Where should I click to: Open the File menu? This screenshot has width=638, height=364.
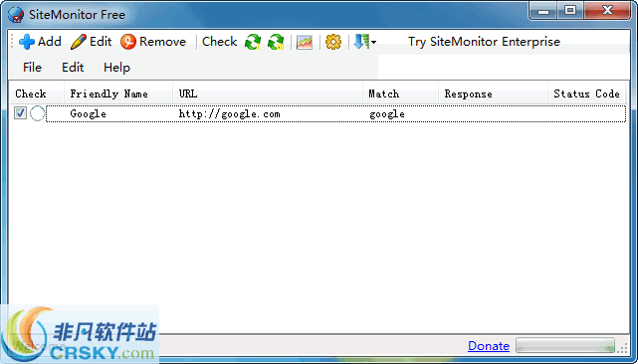tap(32, 68)
